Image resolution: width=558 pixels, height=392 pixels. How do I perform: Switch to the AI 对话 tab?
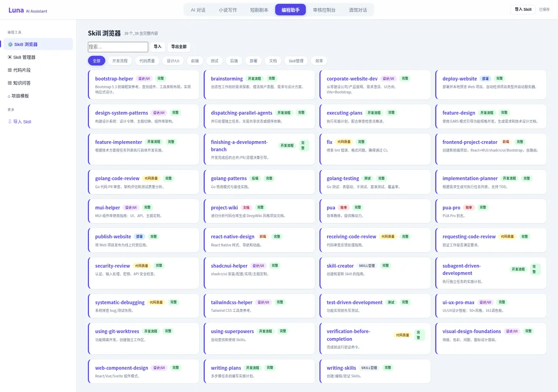(x=198, y=10)
